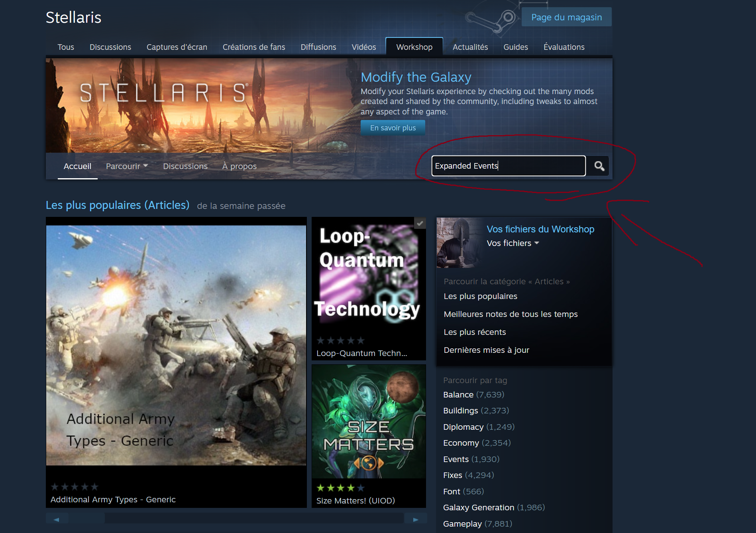
Task: Browse Meilleures notes de tous les temps
Action: point(511,314)
